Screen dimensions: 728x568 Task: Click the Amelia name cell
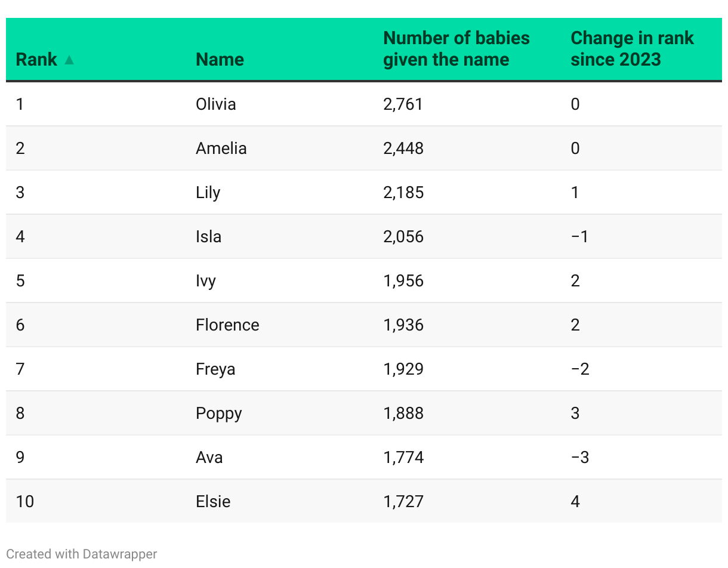tap(221, 149)
